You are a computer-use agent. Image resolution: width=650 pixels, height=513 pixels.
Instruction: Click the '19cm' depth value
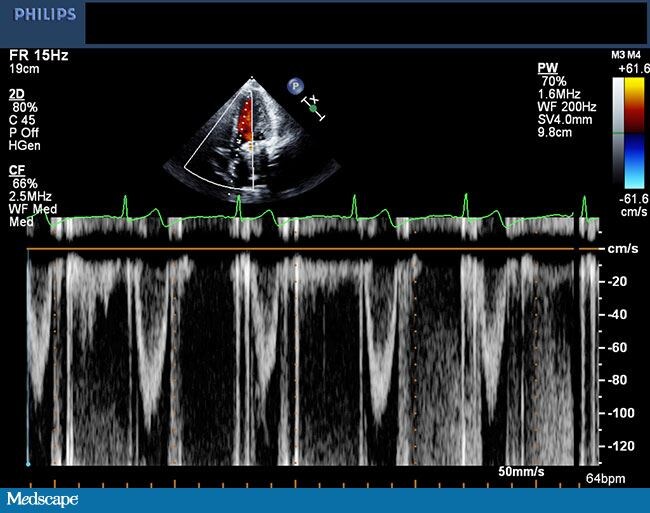pos(24,69)
